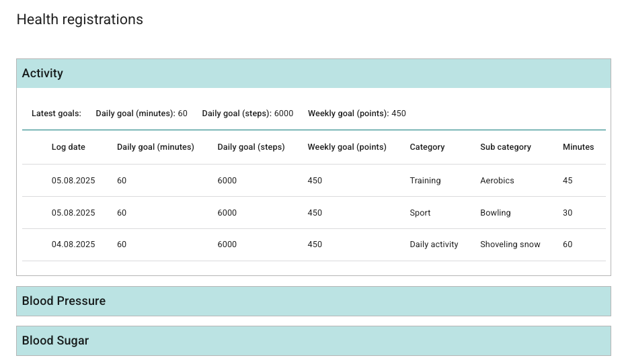Click 450 points in the Bowling row
This screenshot has width=622, height=364.
(315, 213)
